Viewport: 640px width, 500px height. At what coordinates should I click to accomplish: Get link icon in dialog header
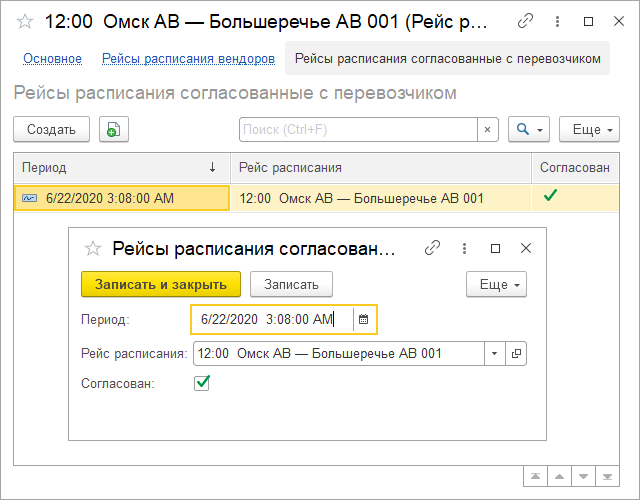click(x=433, y=248)
